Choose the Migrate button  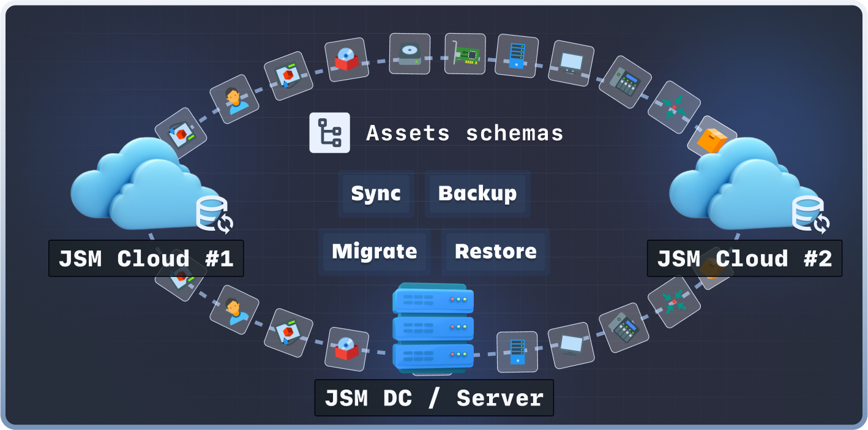pyautogui.click(x=374, y=252)
